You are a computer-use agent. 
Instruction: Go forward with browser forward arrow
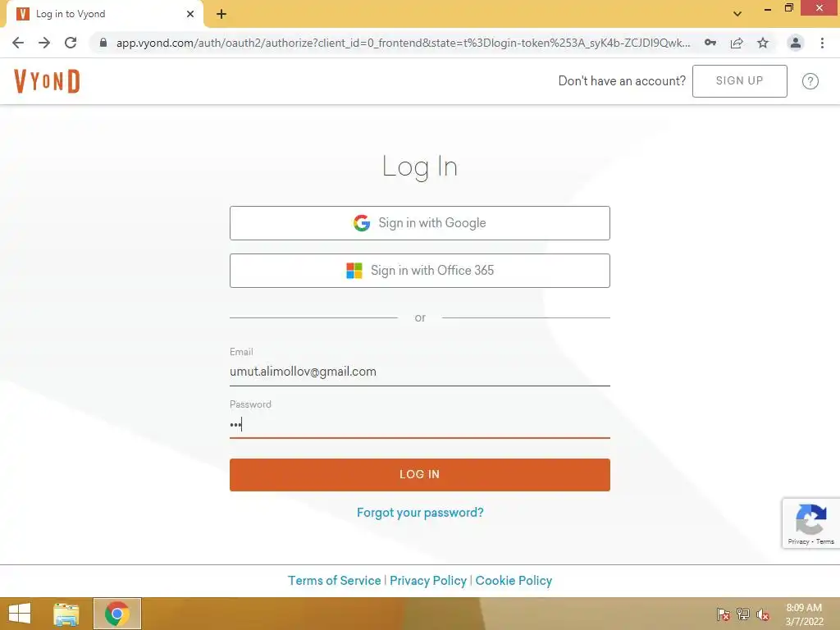44,43
